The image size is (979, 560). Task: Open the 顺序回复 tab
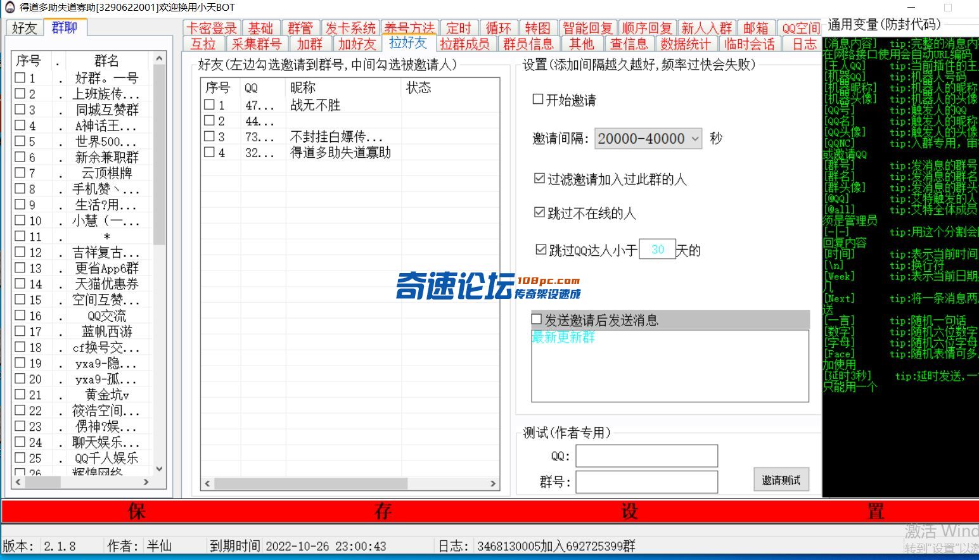pyautogui.click(x=646, y=28)
